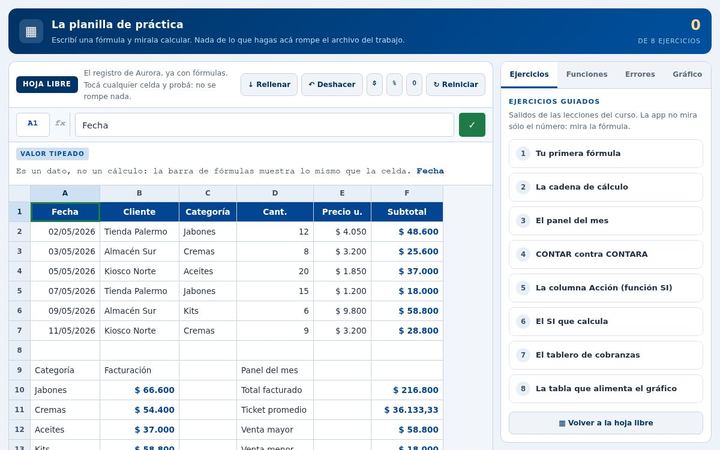
Task: Apply currency format with the $ button
Action: point(374,84)
